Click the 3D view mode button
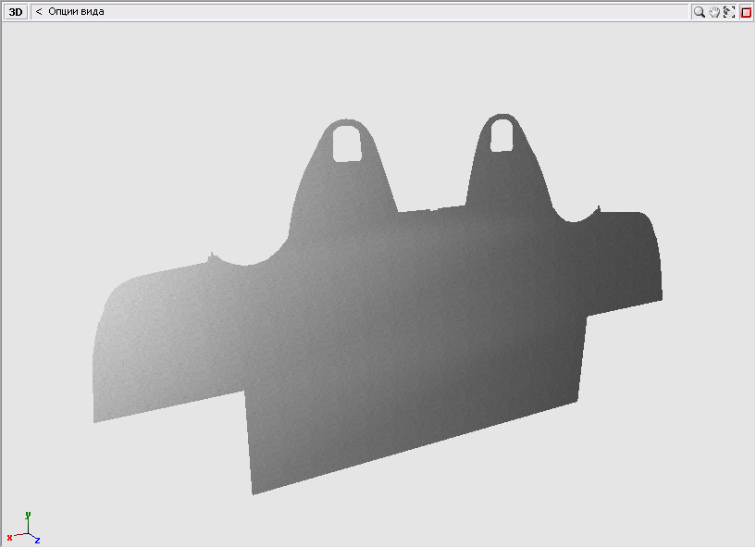This screenshot has height=548, width=756. click(16, 12)
